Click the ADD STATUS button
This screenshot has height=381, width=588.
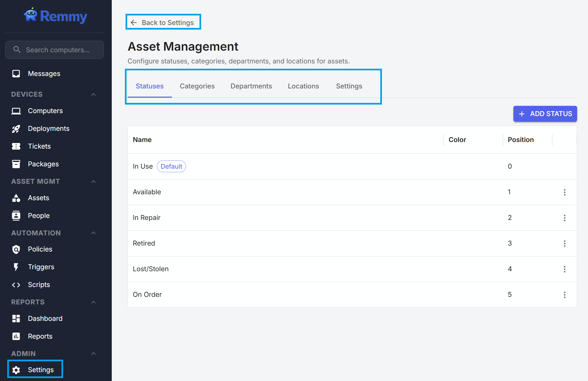[x=545, y=113]
